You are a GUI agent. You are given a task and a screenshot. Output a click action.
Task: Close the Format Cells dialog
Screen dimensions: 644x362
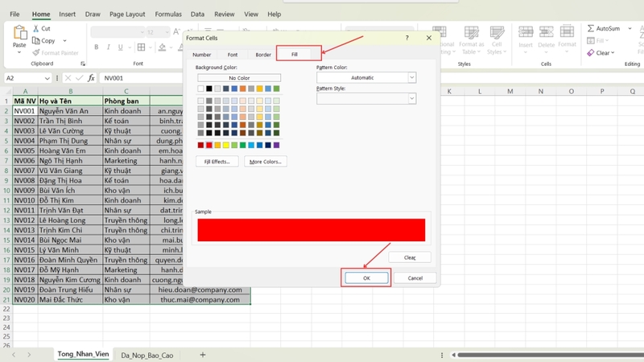pyautogui.click(x=429, y=38)
